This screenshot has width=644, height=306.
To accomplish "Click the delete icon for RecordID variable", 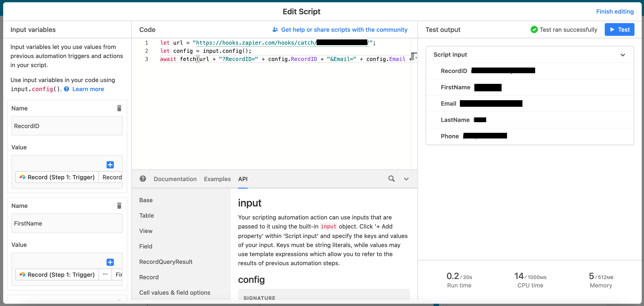I will (119, 108).
